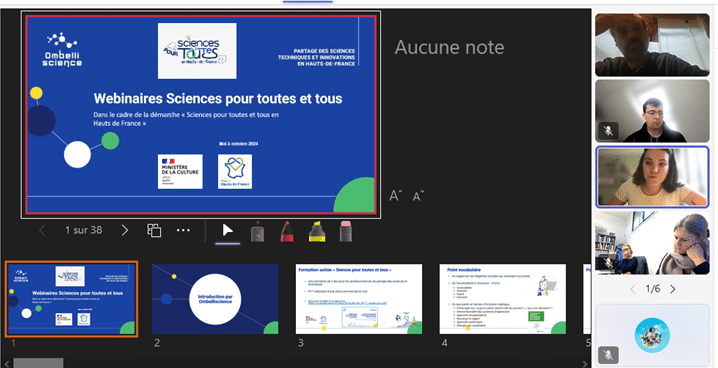Screen dimensions: 718x368
Task: Choose the yellow highlighter tool
Action: click(317, 231)
